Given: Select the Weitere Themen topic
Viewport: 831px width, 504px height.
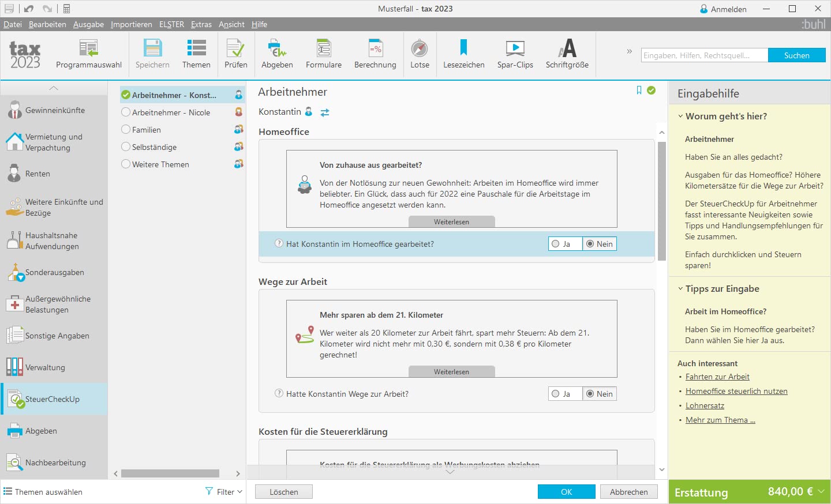Looking at the screenshot, I should coord(182,164).
